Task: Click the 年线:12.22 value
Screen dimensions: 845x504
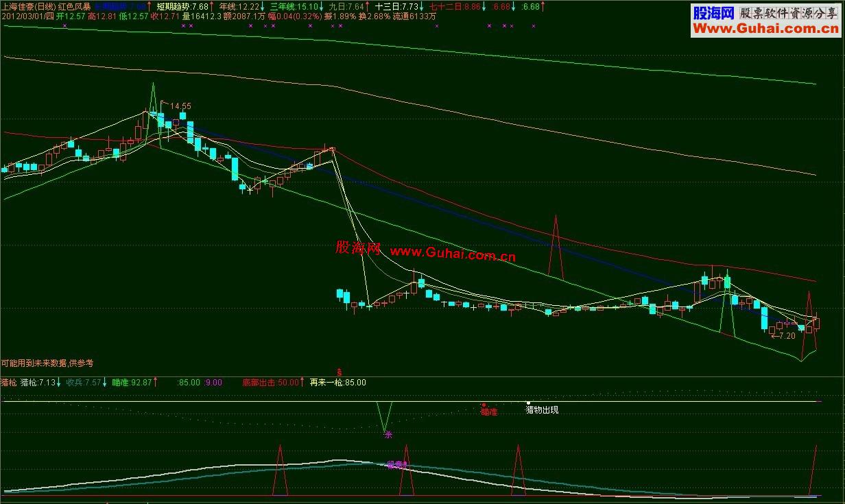Action: click(x=238, y=6)
